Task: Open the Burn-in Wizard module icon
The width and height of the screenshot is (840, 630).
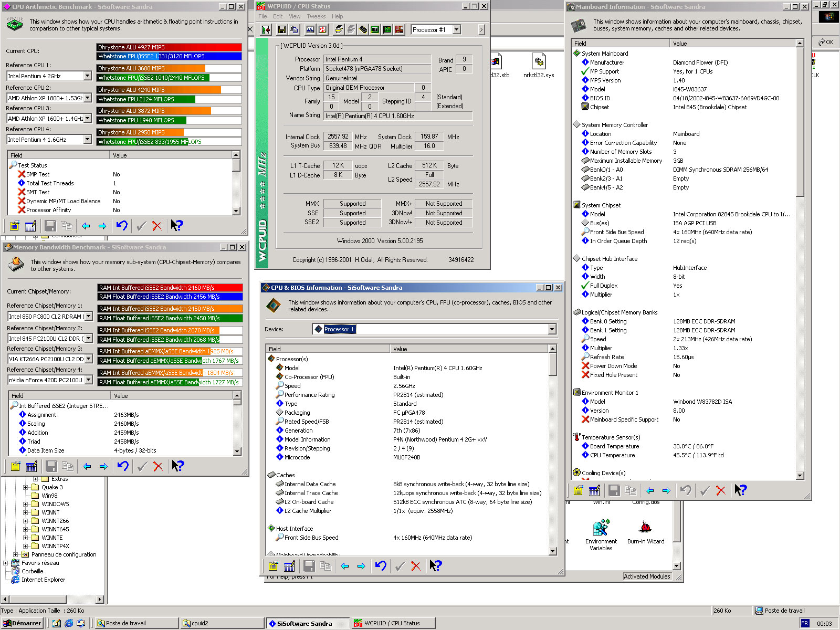Action: (x=646, y=532)
